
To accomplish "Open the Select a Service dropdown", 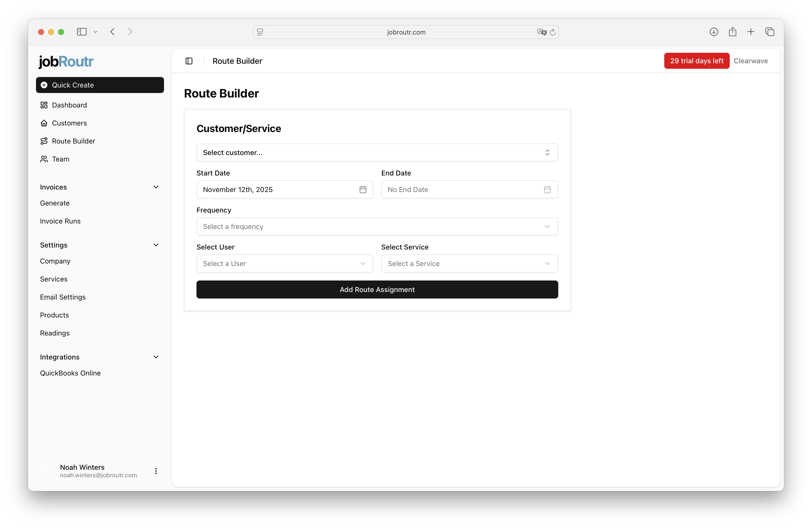I will 469,263.
